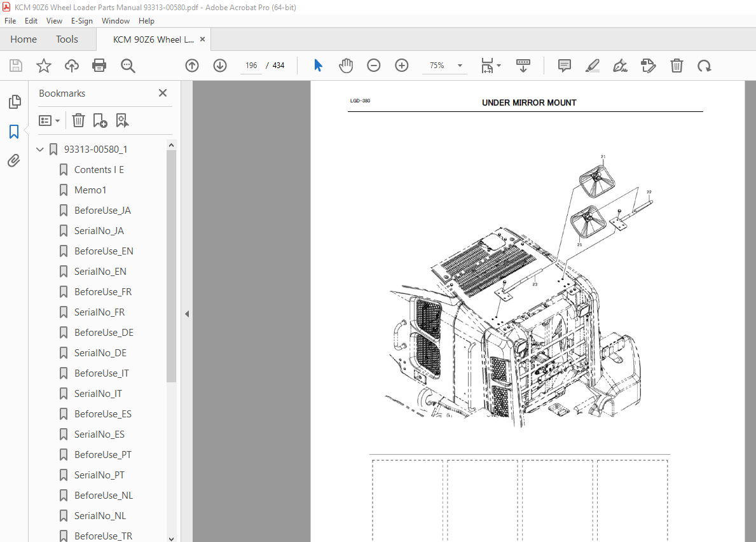This screenshot has height=542, width=756.
Task: Expand the fit page dropdown arrow
Action: pos(498,66)
